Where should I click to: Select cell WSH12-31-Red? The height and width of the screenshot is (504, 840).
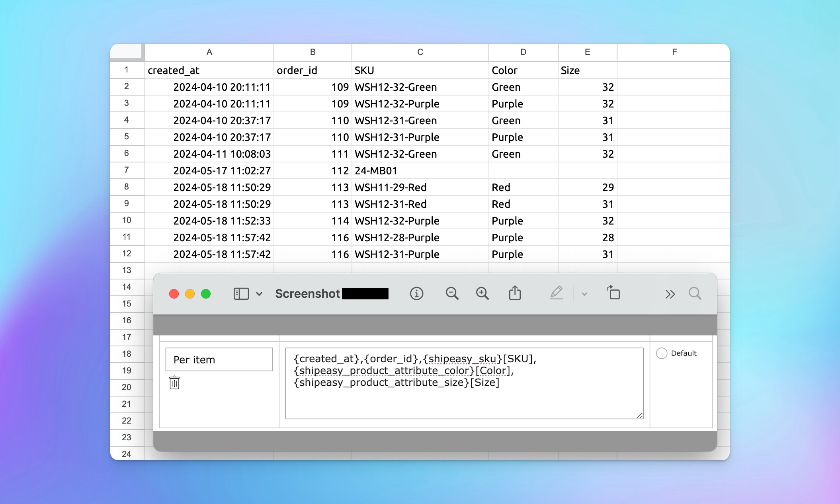click(x=420, y=204)
